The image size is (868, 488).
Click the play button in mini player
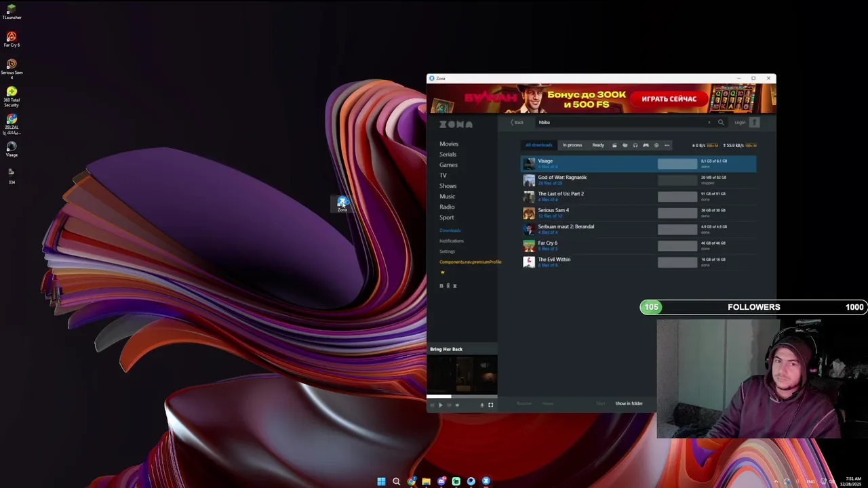click(440, 405)
